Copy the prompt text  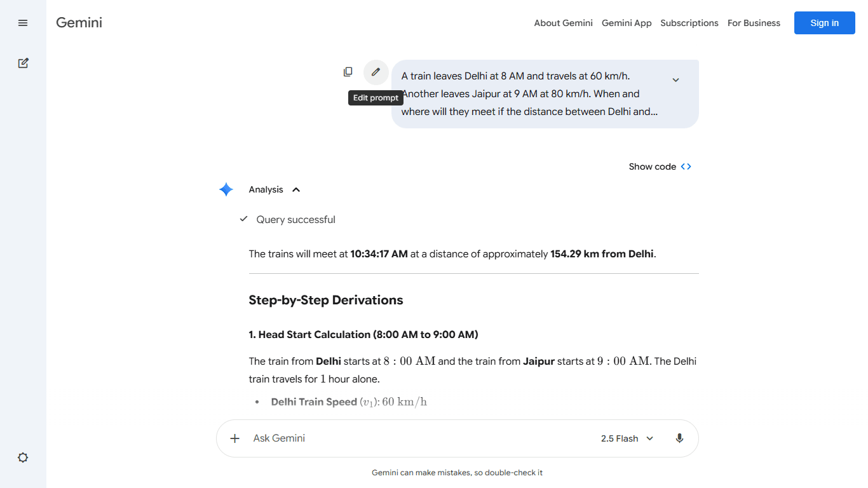348,72
